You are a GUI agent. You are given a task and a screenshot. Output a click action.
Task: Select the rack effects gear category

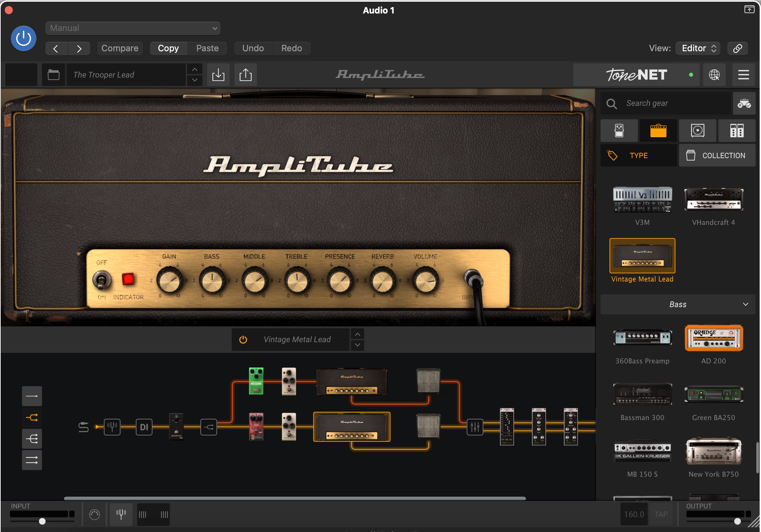pyautogui.click(x=737, y=130)
